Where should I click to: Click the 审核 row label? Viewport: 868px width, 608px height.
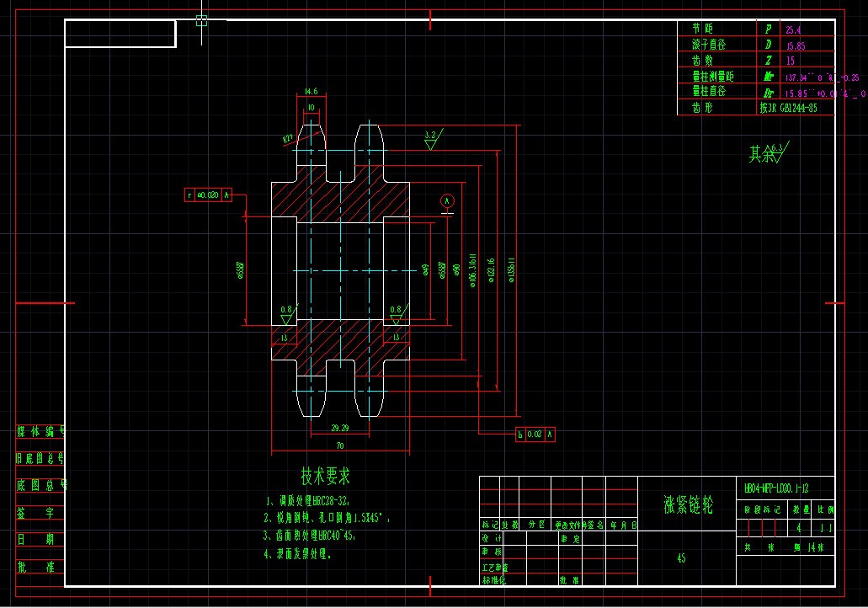click(x=492, y=552)
